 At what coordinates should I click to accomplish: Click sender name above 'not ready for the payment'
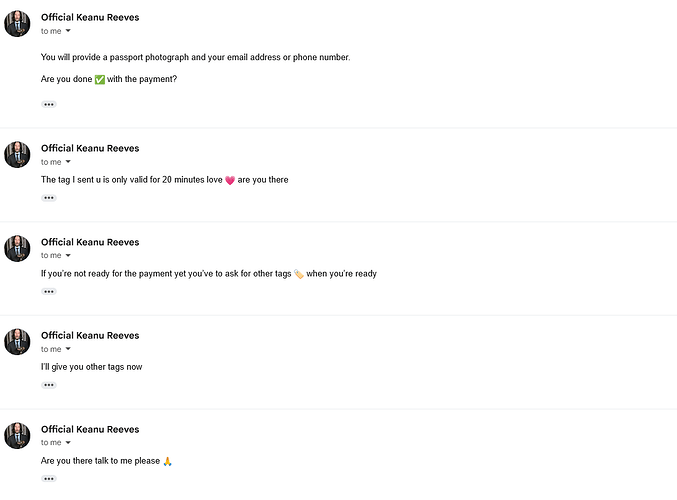click(x=90, y=242)
